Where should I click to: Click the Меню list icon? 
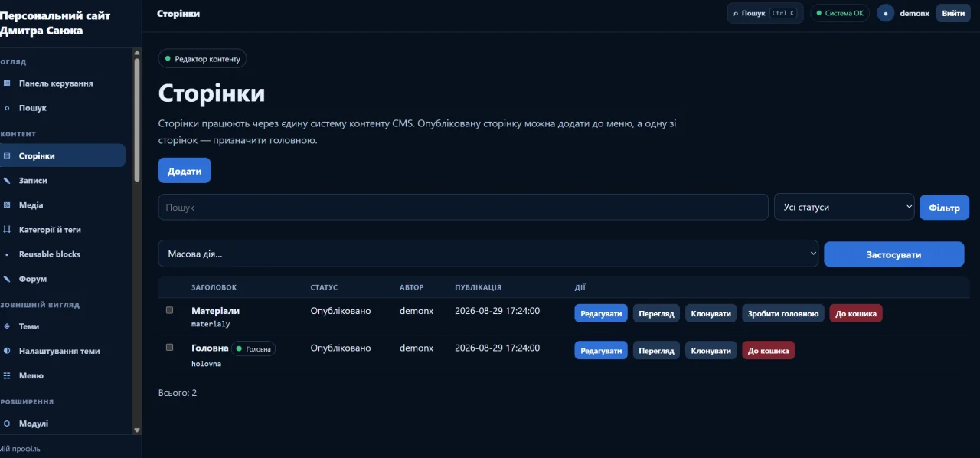[7, 375]
